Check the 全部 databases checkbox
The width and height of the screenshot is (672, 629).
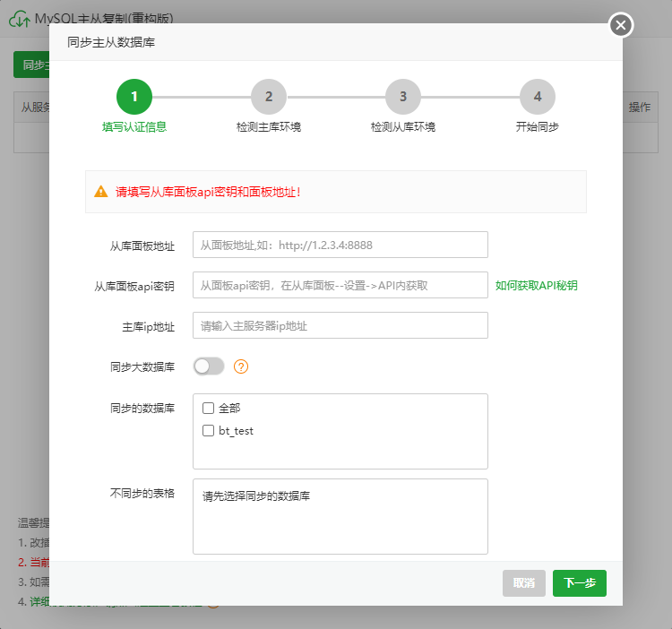(209, 408)
